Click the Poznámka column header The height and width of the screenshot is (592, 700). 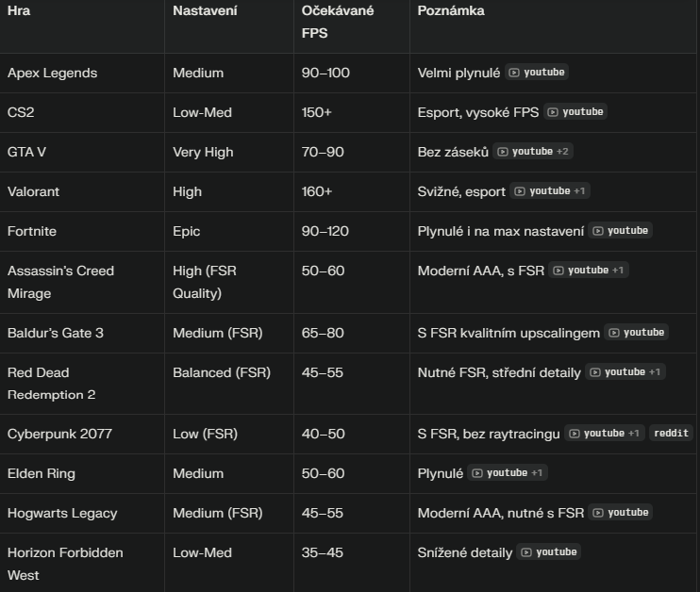coord(451,11)
